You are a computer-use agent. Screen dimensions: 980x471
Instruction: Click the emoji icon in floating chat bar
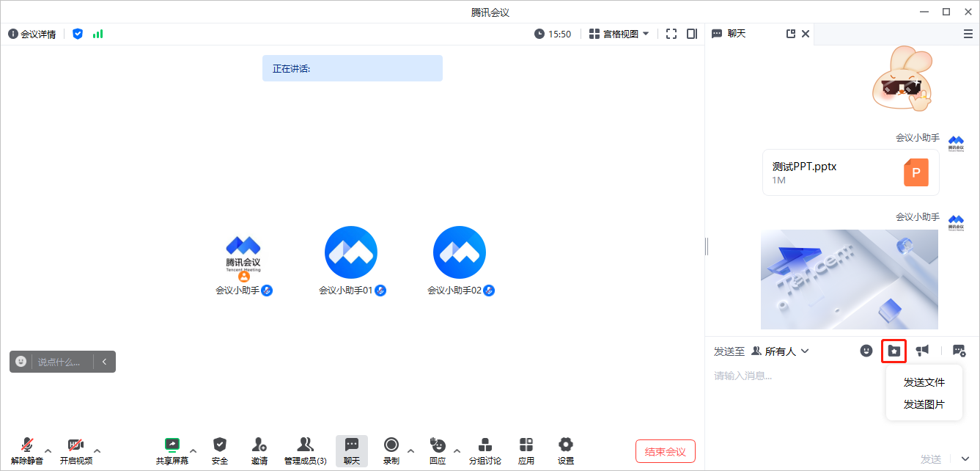coord(21,361)
